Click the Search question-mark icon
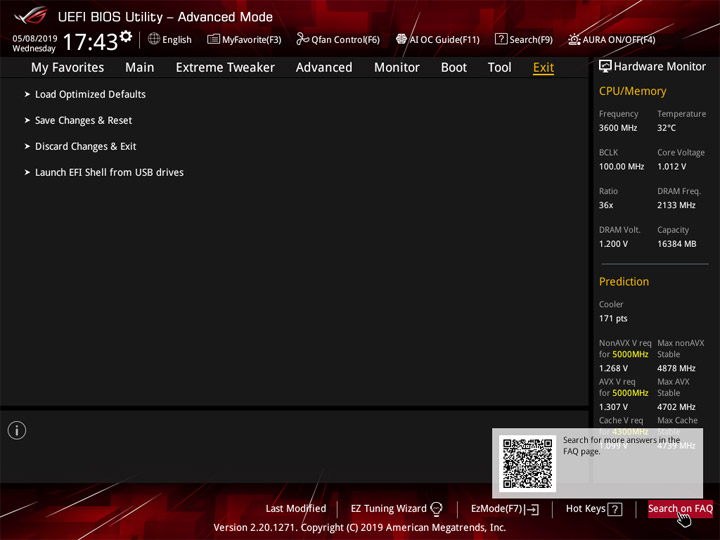 coord(501,39)
